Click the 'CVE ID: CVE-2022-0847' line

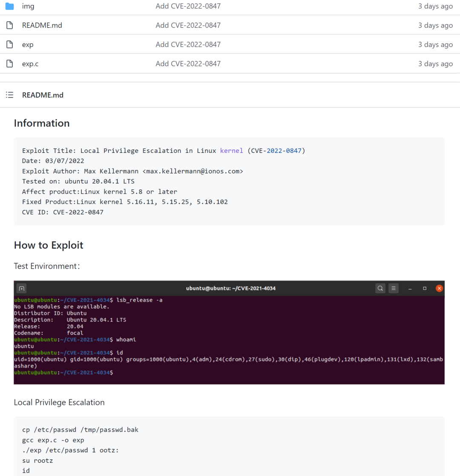point(63,212)
